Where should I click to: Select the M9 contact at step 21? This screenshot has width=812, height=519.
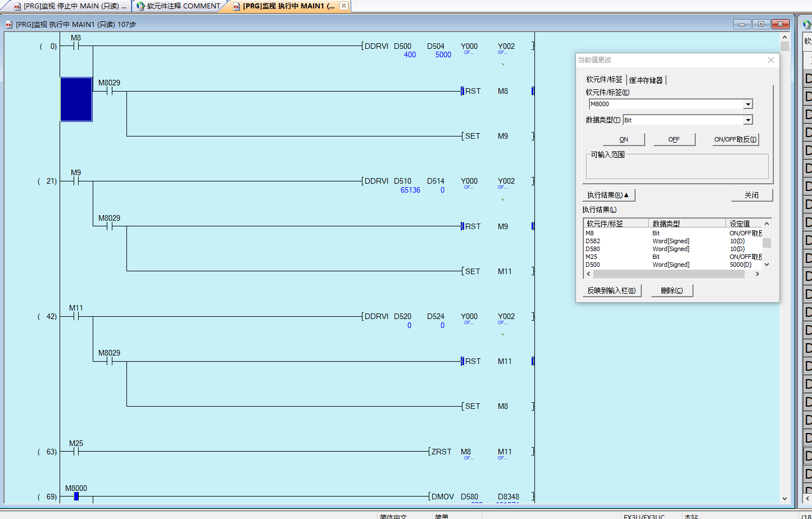tap(76, 181)
